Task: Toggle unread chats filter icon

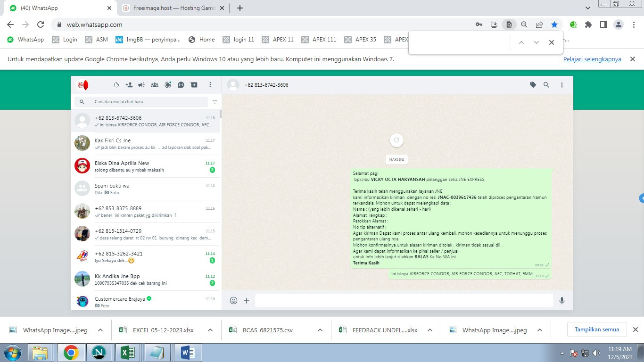Action: (215, 102)
